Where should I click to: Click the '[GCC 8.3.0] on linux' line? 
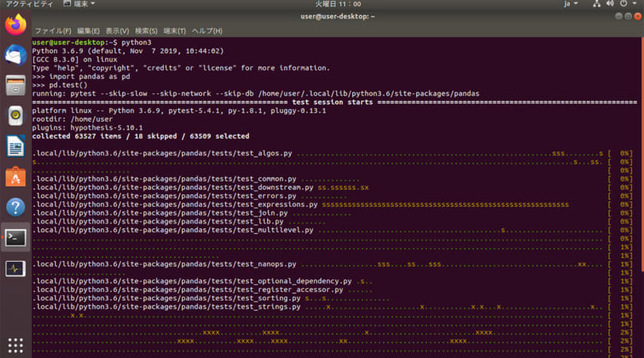(x=75, y=60)
